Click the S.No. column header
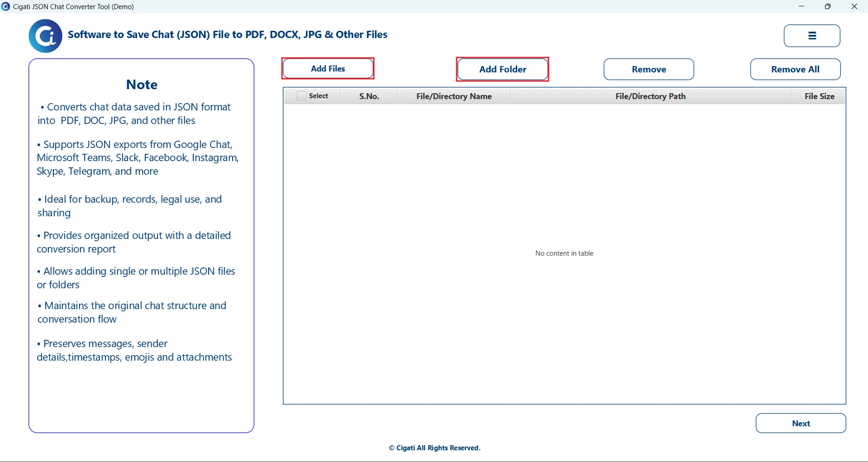This screenshot has width=868, height=462. click(x=369, y=96)
